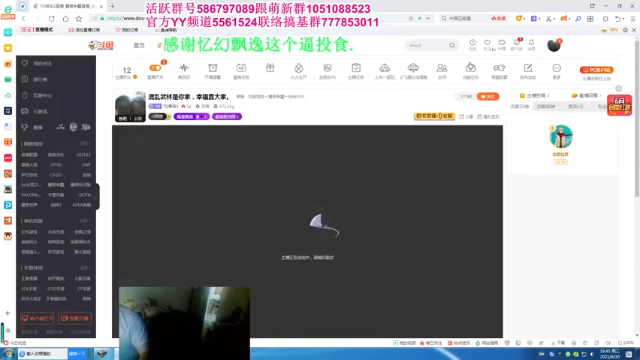Viewport: 640px width, 360px height.
Task: Select the CS:GO category link
Action: click(56, 175)
